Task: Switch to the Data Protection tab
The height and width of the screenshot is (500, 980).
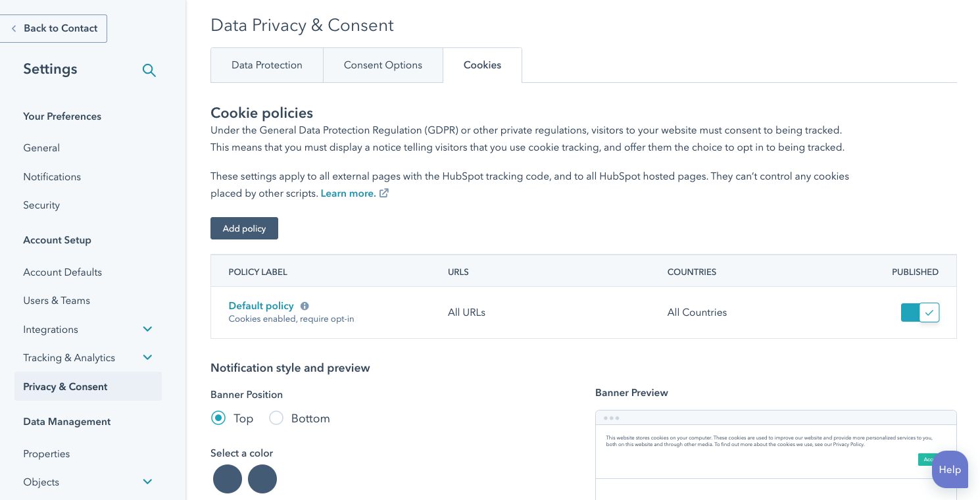Action: click(x=266, y=64)
